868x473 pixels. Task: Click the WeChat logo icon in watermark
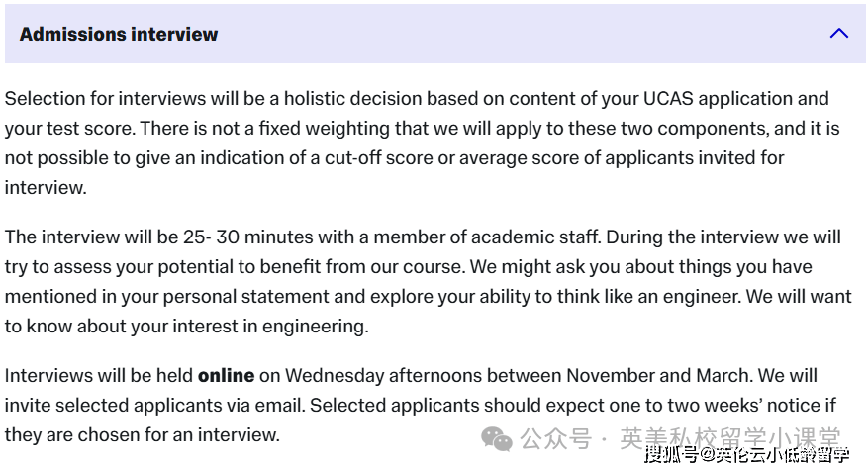[496, 439]
